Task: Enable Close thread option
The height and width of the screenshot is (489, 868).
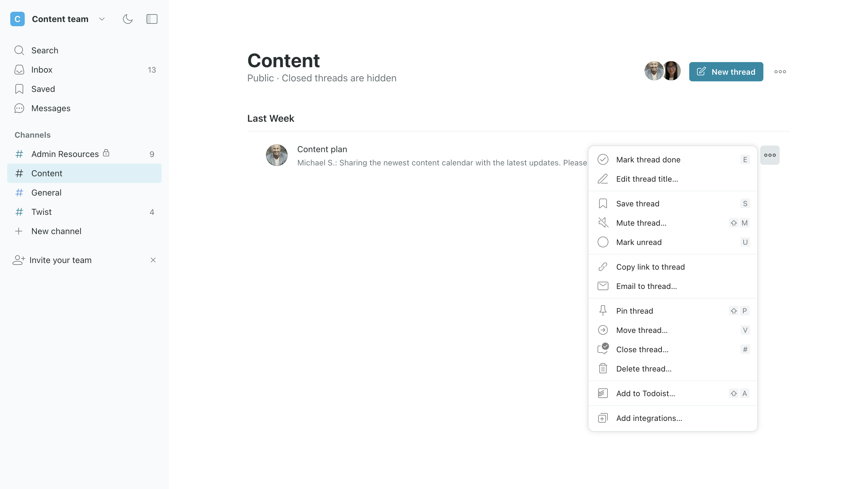Action: pyautogui.click(x=643, y=349)
